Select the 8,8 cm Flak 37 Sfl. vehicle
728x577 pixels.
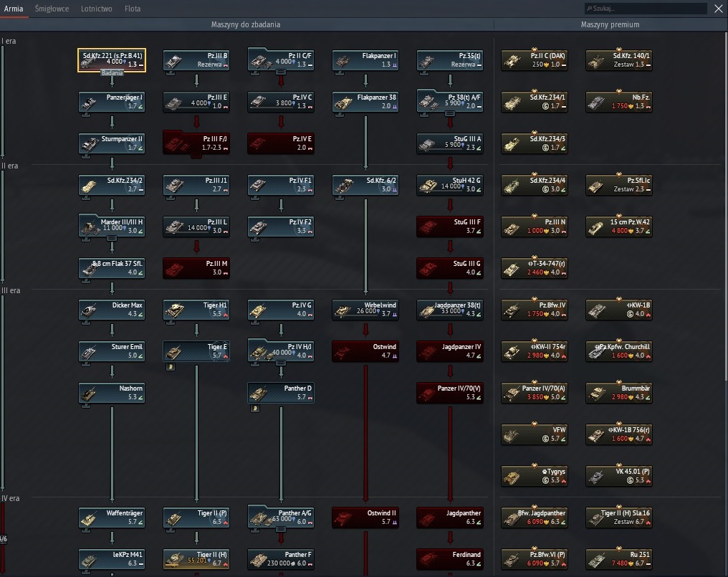pyautogui.click(x=112, y=268)
